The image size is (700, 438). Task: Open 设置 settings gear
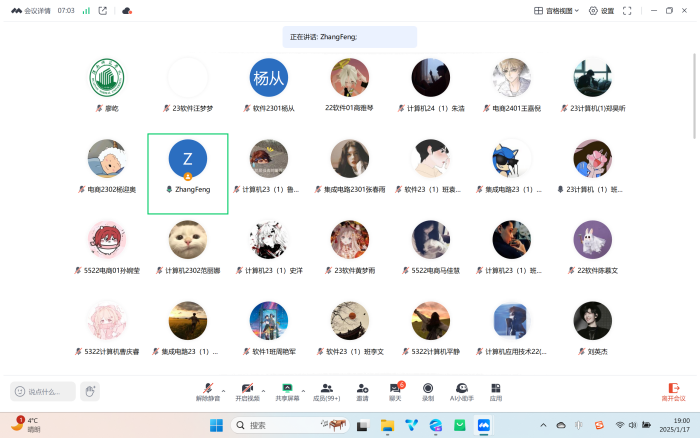(601, 11)
